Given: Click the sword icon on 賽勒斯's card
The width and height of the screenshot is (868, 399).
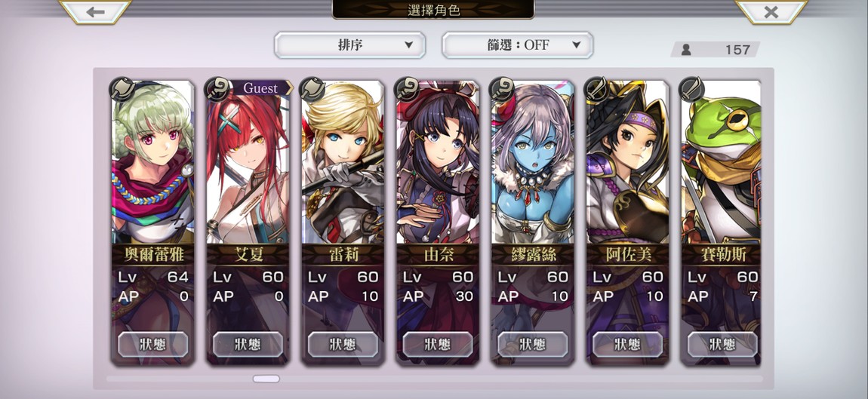Looking at the screenshot, I should (692, 88).
